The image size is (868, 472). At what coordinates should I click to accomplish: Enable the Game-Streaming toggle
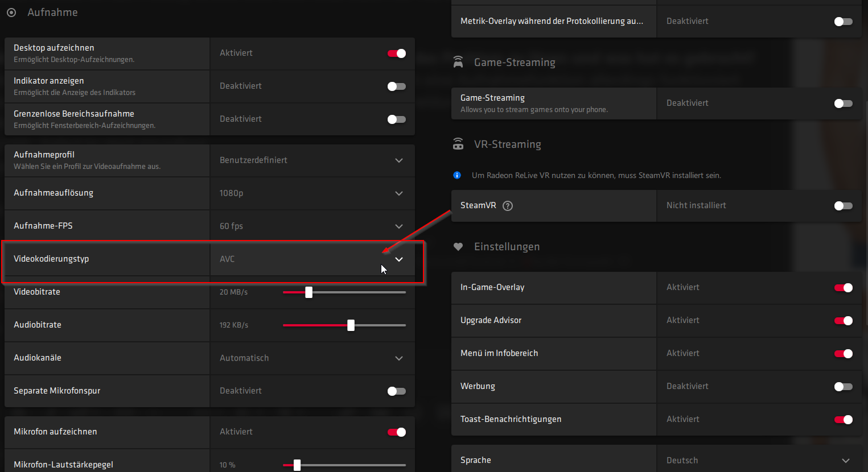click(x=843, y=103)
